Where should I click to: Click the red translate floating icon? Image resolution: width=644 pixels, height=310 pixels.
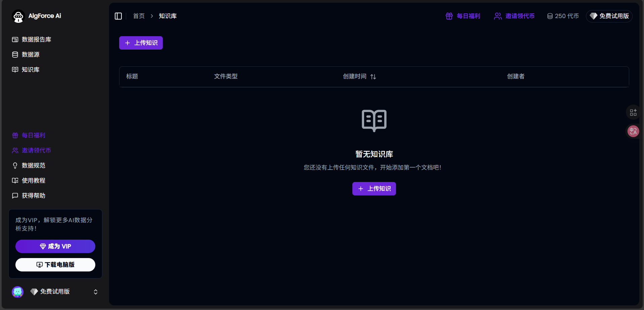click(633, 131)
